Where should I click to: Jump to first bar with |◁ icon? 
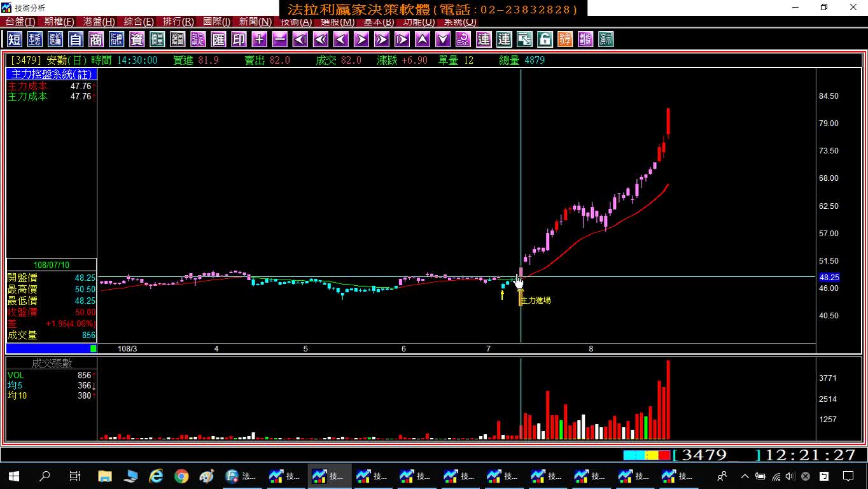click(x=300, y=39)
